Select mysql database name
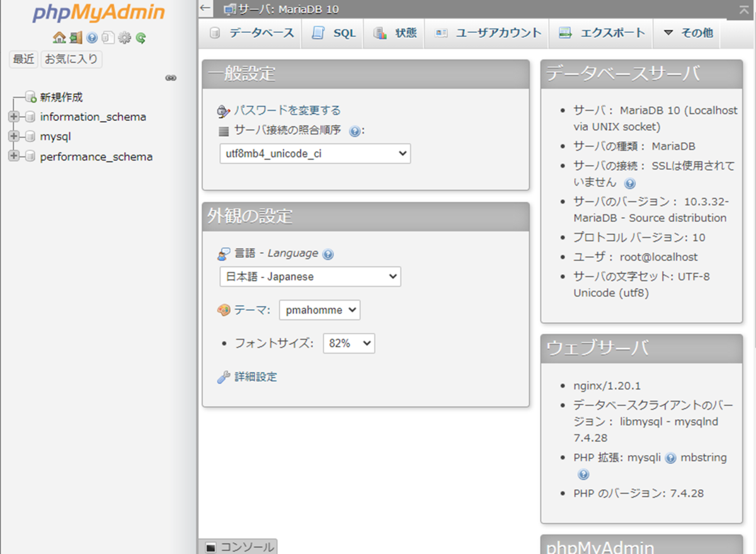The image size is (756, 554). [x=55, y=137]
